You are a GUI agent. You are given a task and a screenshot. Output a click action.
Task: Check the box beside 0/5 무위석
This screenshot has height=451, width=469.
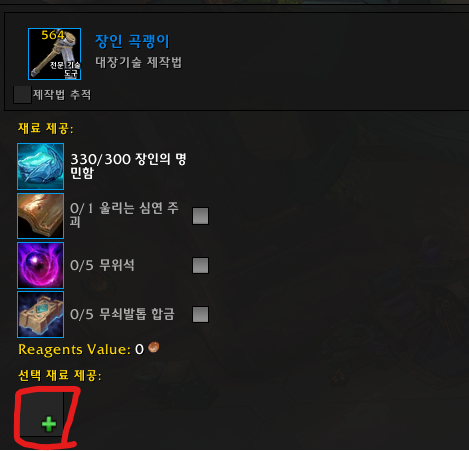click(200, 265)
